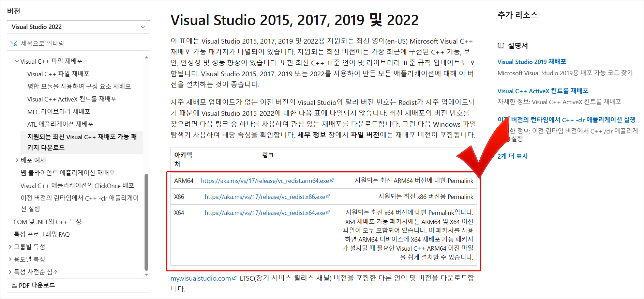This screenshot has width=644, height=299.
Task: Expand the 용도별 특성 node
Action: point(10,259)
